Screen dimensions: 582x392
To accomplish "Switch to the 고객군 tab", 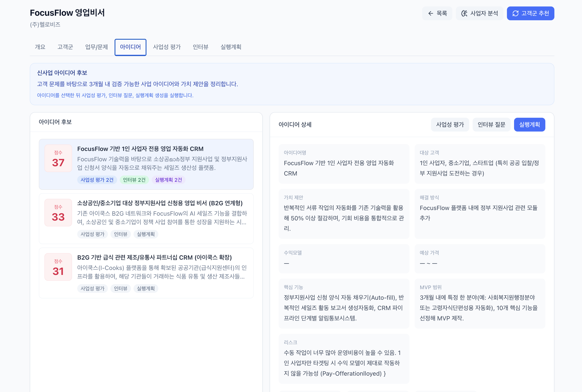I will (x=65, y=47).
